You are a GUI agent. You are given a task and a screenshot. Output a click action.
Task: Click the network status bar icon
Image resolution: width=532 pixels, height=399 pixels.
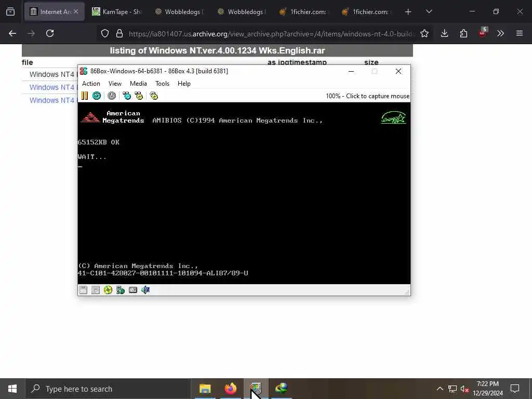121,290
